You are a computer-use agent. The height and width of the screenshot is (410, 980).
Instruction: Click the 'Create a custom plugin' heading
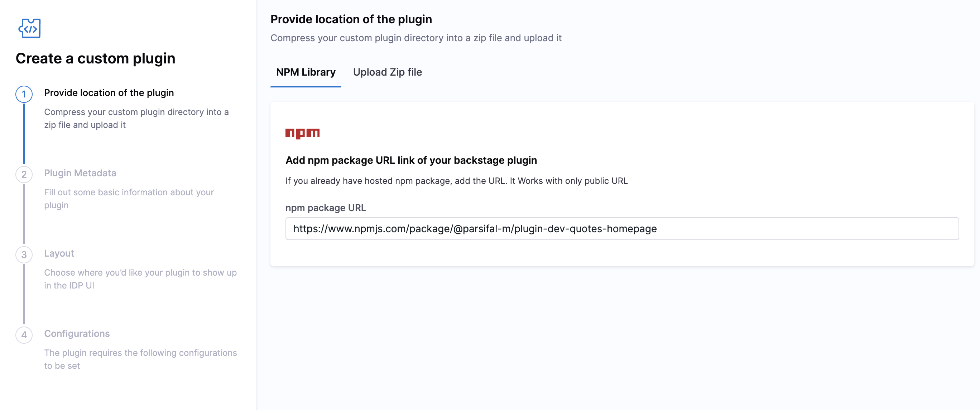click(96, 58)
